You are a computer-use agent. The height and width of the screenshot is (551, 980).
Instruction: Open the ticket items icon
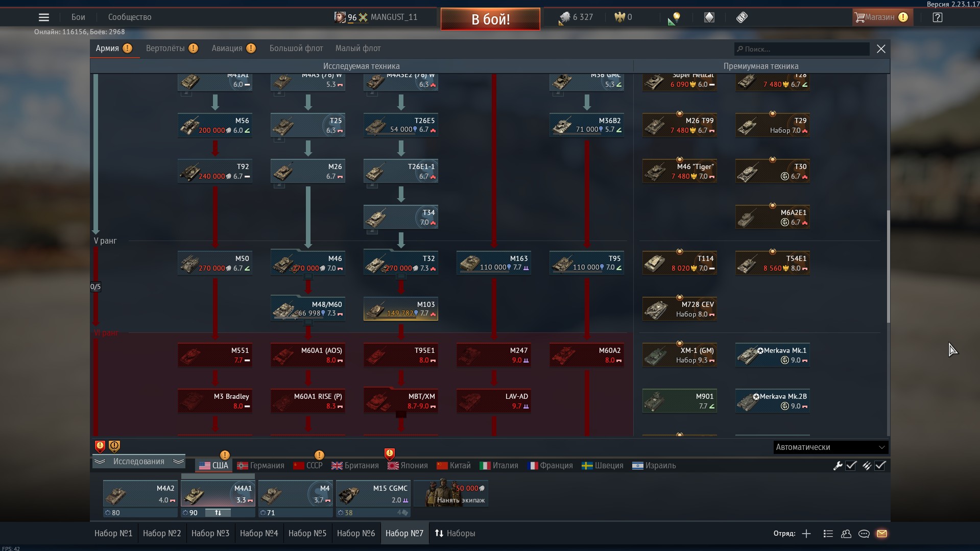[x=742, y=17]
